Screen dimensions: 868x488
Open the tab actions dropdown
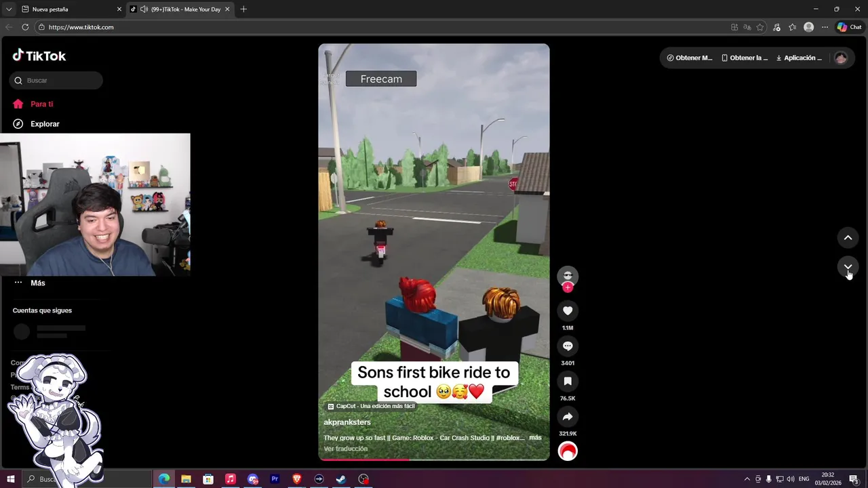click(x=8, y=9)
